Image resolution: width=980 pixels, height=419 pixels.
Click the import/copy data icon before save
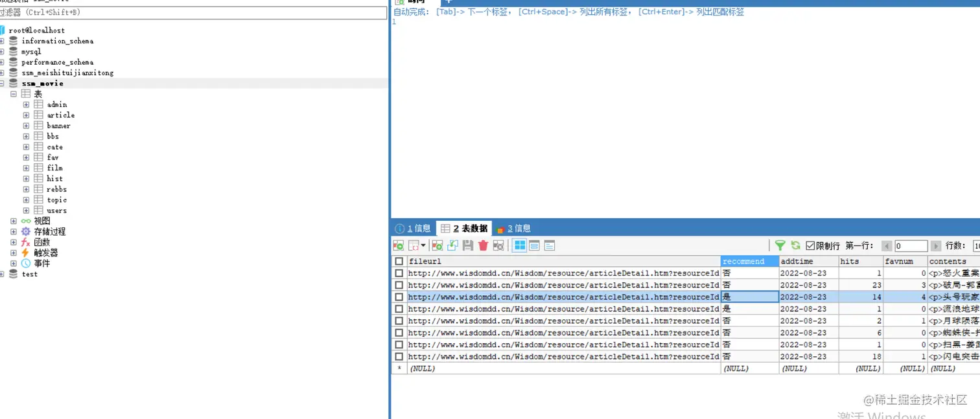click(452, 245)
